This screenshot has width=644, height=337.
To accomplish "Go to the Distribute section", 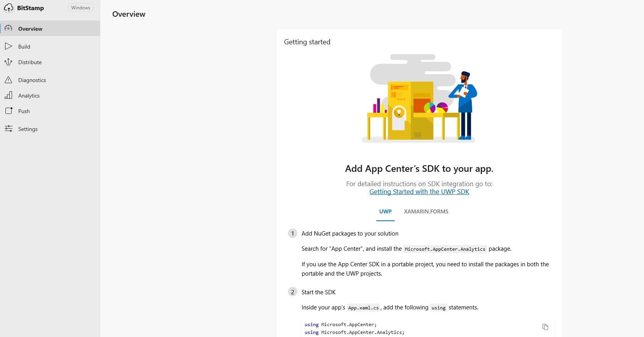I will click(x=50, y=62).
